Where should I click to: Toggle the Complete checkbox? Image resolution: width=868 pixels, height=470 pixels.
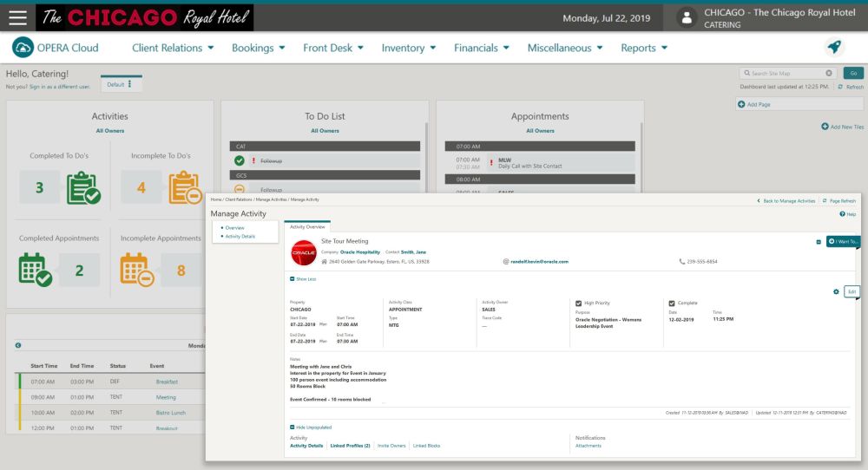[672, 303]
